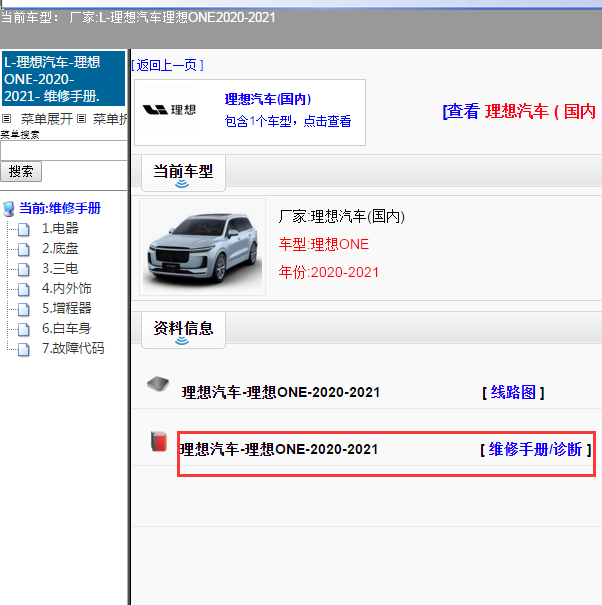This screenshot has width=602, height=605.
Task: Open tree item 2.底盘
Action: tap(60, 248)
